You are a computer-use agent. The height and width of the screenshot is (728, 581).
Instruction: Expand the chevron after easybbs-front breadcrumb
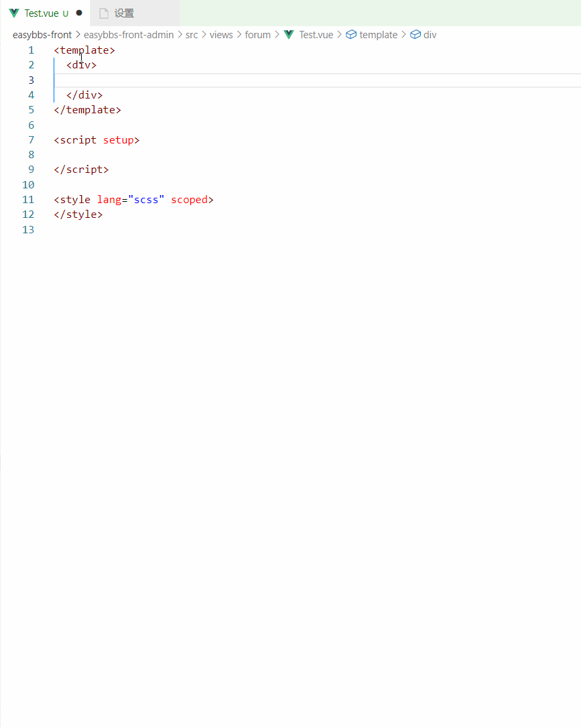pyautogui.click(x=78, y=35)
